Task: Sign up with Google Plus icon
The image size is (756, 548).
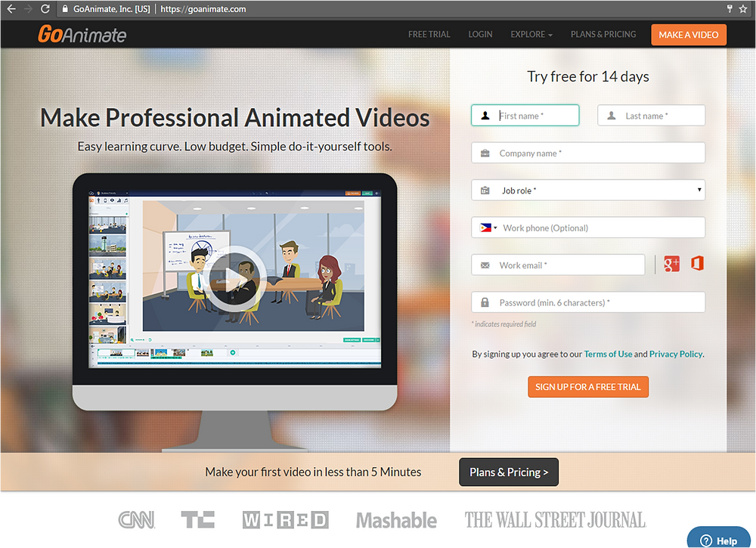Action: (671, 264)
